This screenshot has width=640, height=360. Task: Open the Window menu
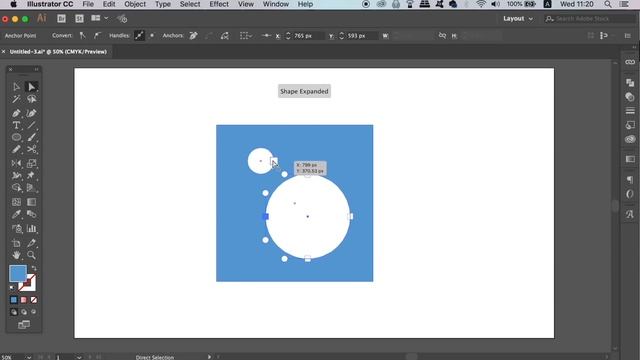click(x=276, y=4)
